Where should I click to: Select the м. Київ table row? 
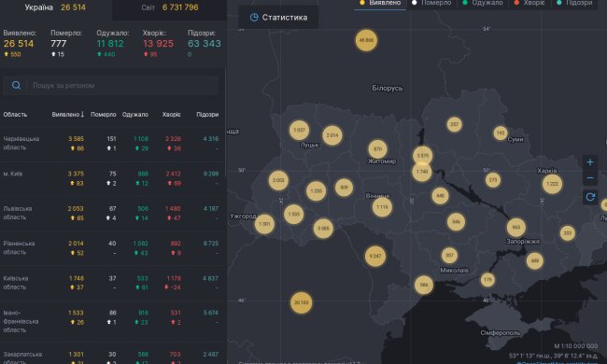click(x=112, y=178)
